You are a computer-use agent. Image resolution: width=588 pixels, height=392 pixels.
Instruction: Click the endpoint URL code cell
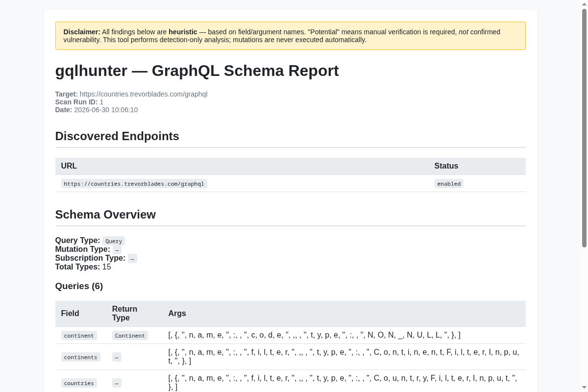(134, 184)
